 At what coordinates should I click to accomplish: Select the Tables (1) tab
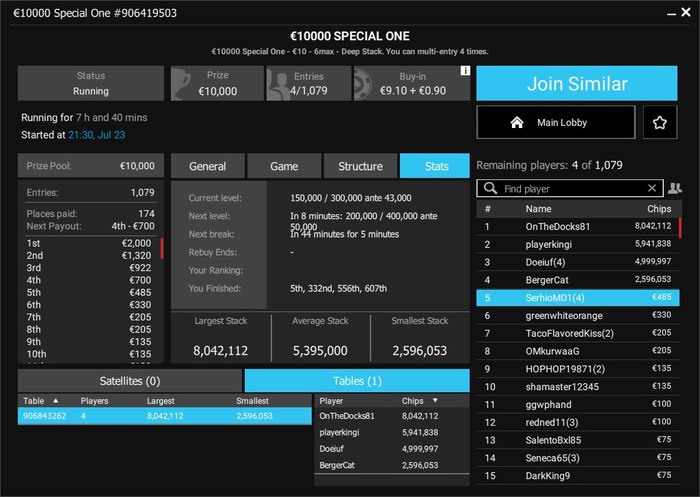[x=357, y=381]
